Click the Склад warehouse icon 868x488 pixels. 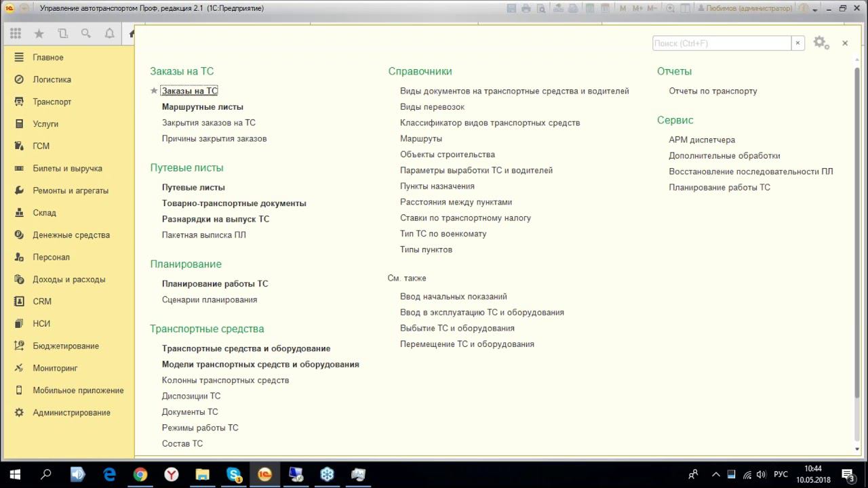[19, 213]
